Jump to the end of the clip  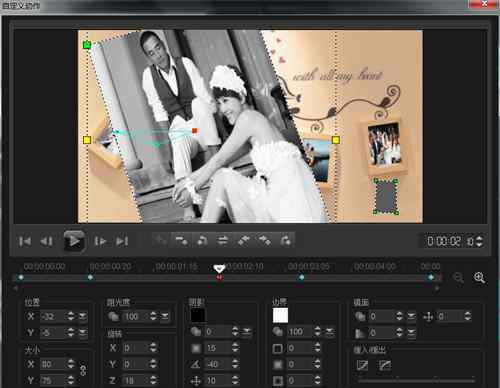pyautogui.click(x=122, y=241)
